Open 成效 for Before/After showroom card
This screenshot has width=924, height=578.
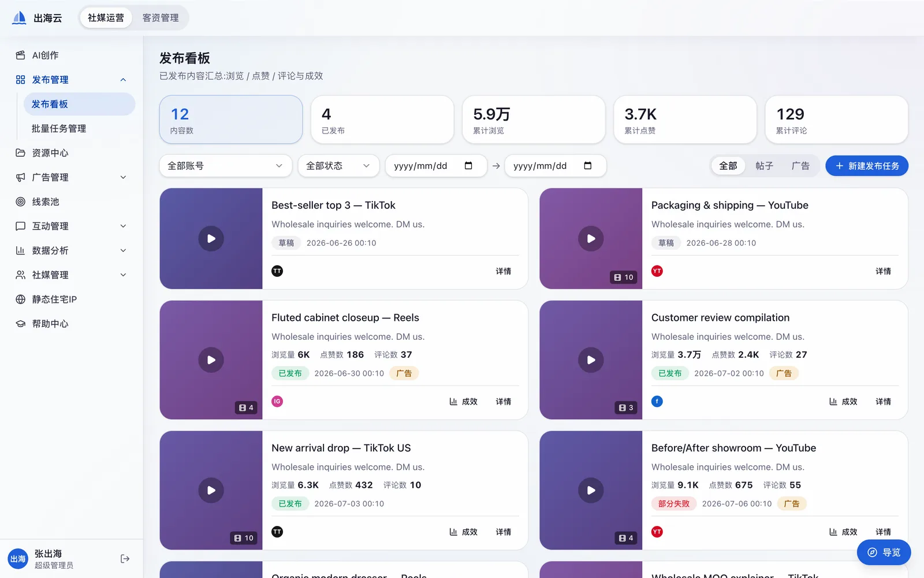tap(844, 532)
